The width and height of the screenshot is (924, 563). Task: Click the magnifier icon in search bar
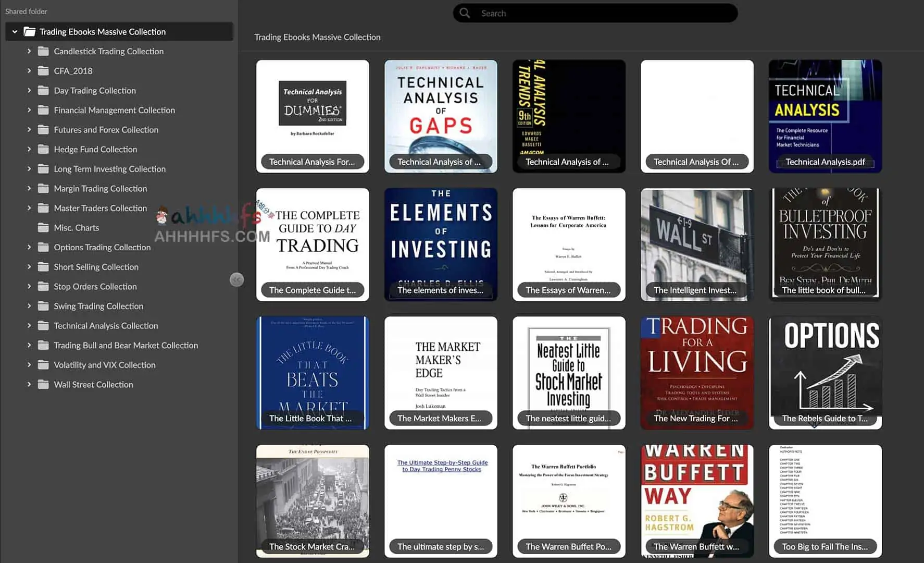click(465, 13)
